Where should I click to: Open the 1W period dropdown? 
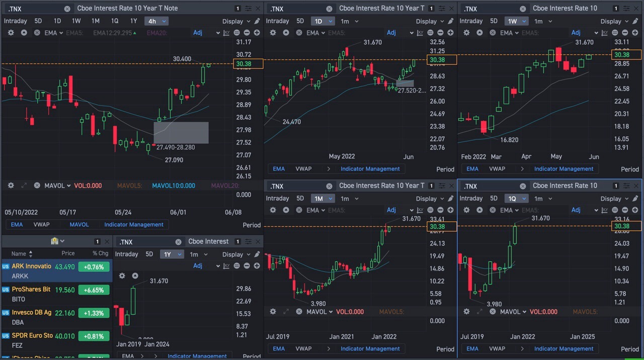(517, 21)
